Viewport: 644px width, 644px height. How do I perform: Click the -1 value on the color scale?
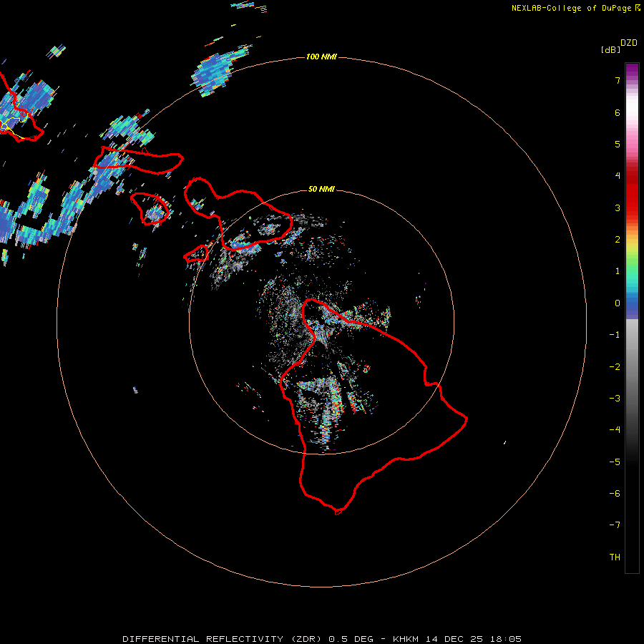(x=615, y=335)
